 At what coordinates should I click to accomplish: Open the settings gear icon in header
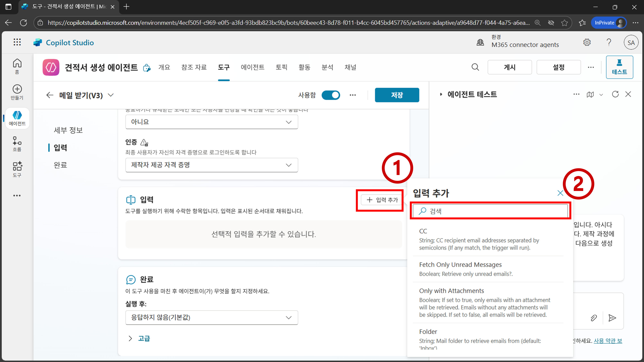click(x=587, y=42)
